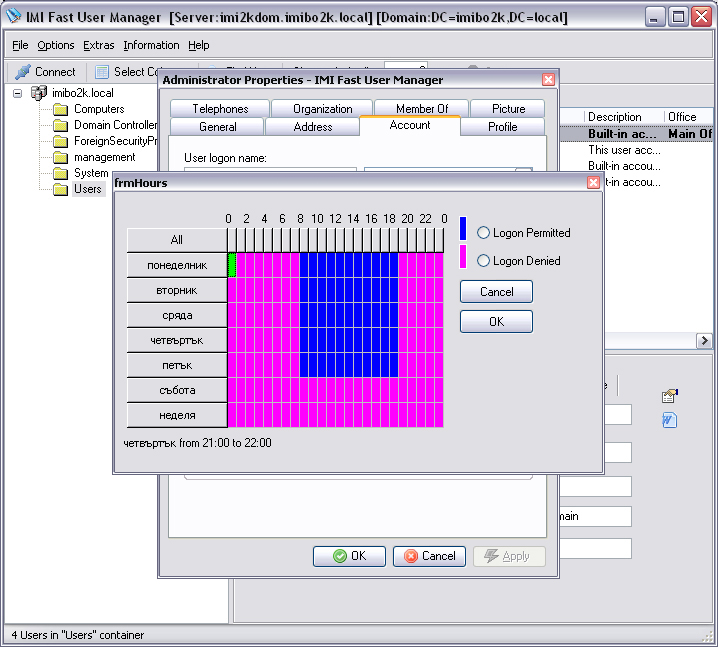Click the Users folder icon

click(x=60, y=190)
